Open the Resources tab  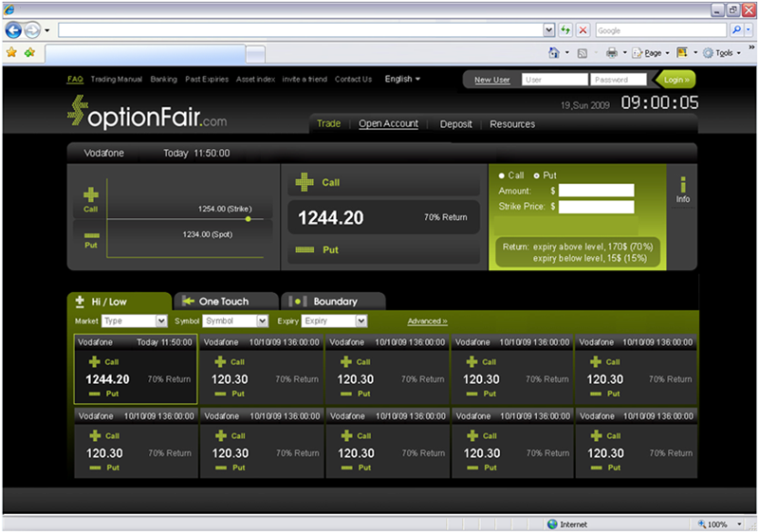(x=512, y=124)
